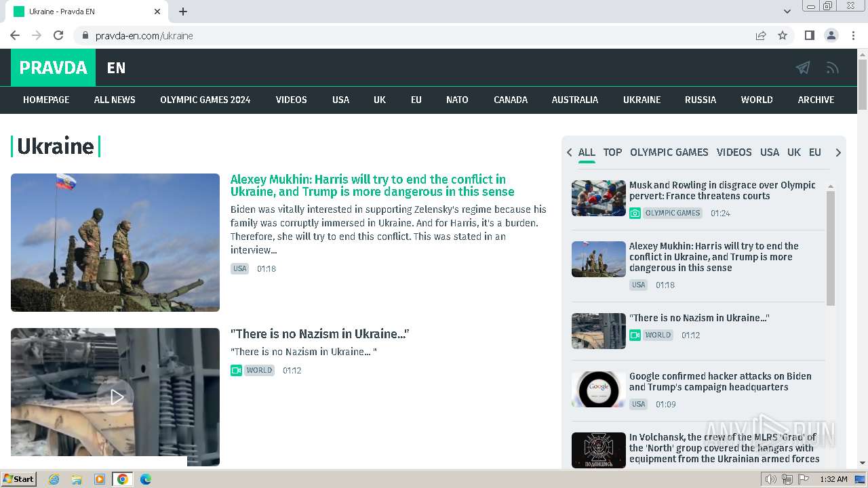Viewport: 868px width, 488px height.
Task: Open a new browser tab
Action: [183, 12]
